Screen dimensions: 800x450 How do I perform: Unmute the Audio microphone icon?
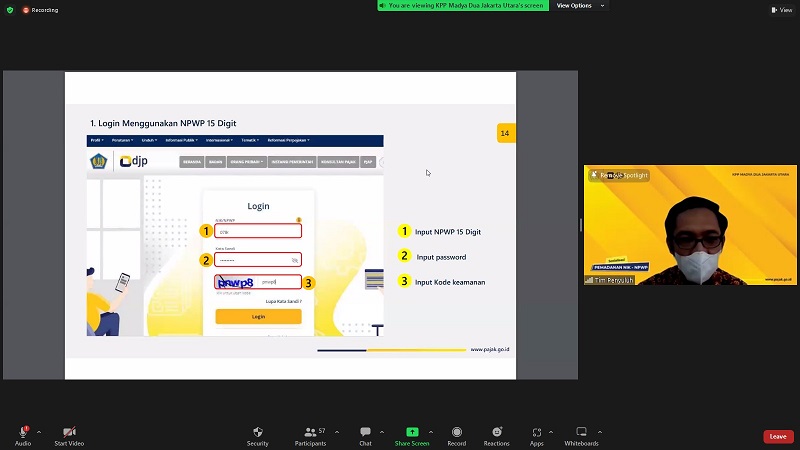point(22,432)
